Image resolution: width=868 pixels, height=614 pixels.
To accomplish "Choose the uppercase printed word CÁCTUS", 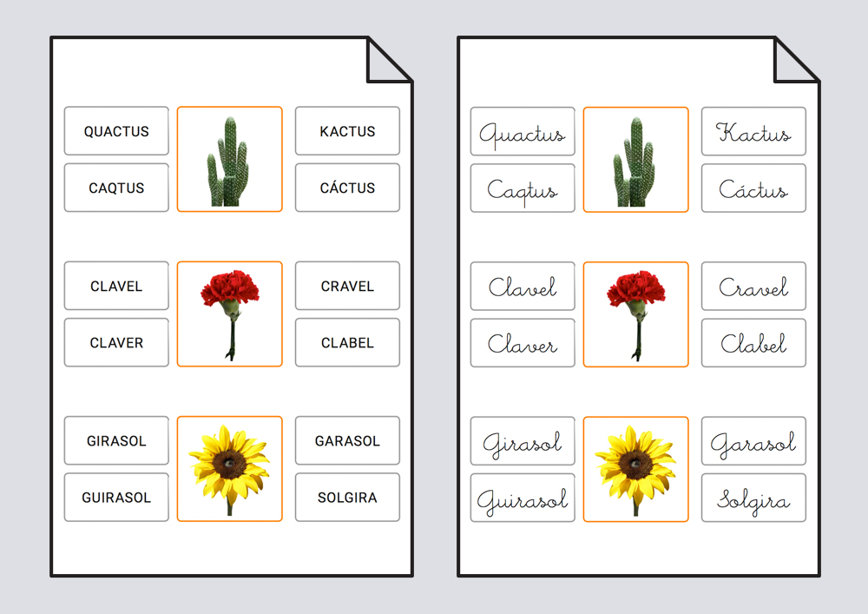I will pos(347,188).
